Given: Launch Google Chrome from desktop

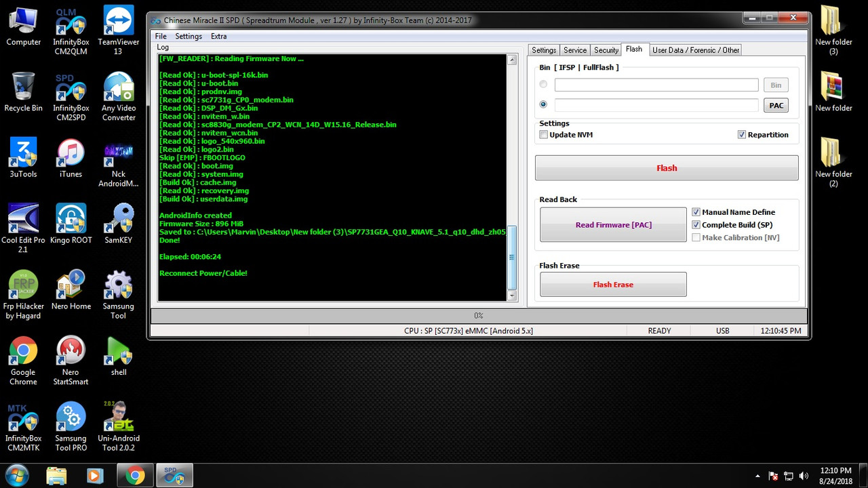Looking at the screenshot, I should click(23, 361).
